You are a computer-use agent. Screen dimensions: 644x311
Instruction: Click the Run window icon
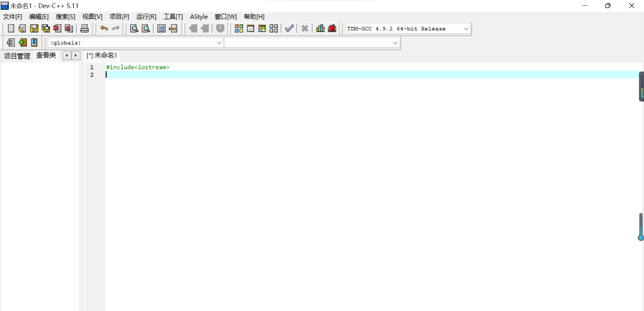tap(251, 29)
